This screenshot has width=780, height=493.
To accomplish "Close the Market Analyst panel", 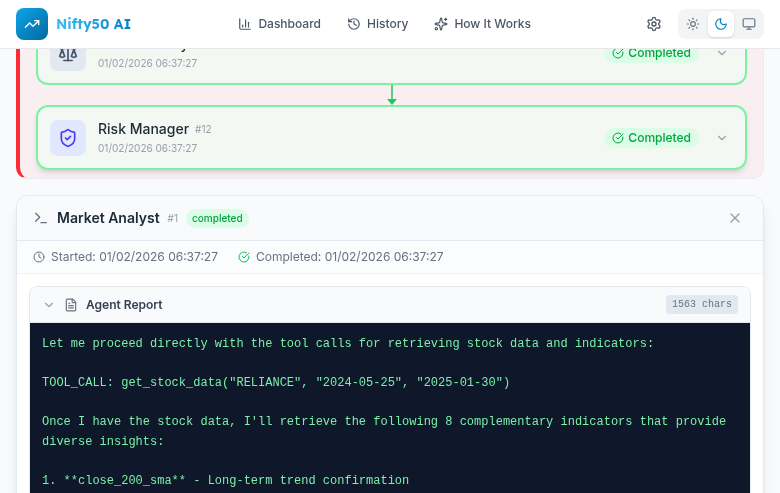I will tap(735, 218).
